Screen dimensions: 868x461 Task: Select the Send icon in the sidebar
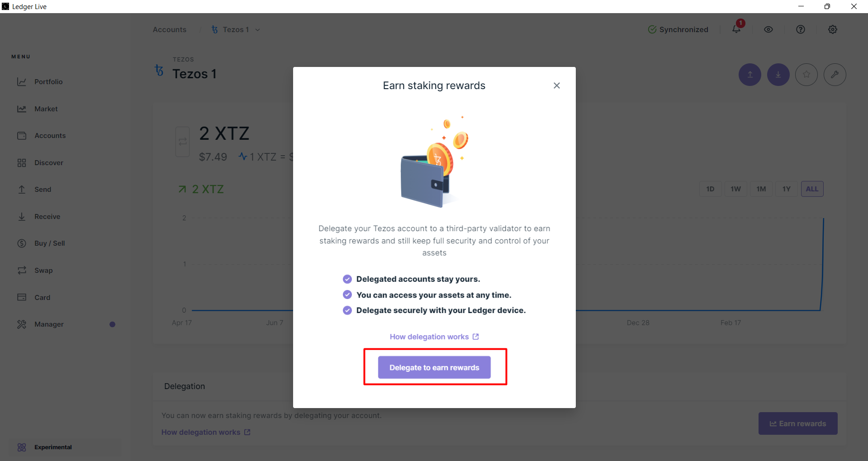tap(22, 189)
